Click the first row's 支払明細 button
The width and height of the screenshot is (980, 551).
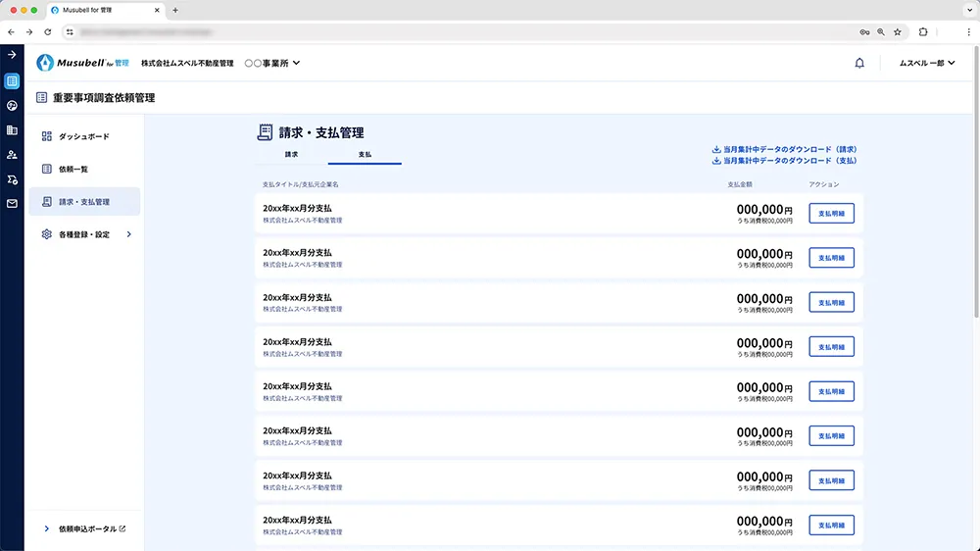click(831, 213)
